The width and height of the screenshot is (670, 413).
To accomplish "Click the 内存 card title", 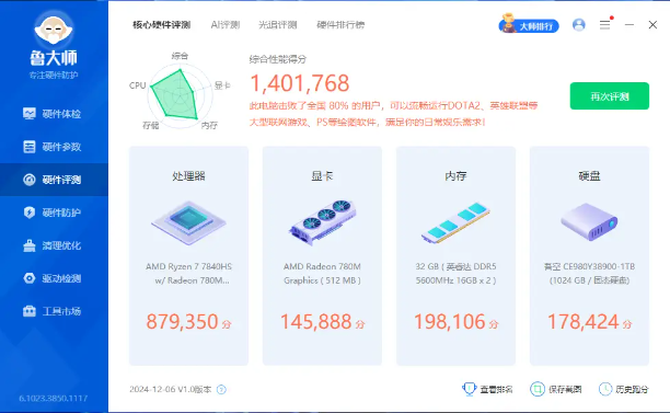I will 455,176.
